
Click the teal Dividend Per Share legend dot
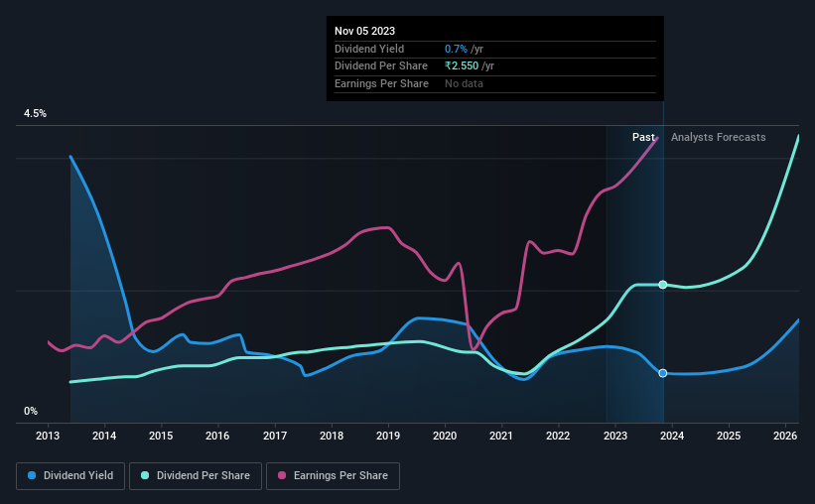(145, 475)
